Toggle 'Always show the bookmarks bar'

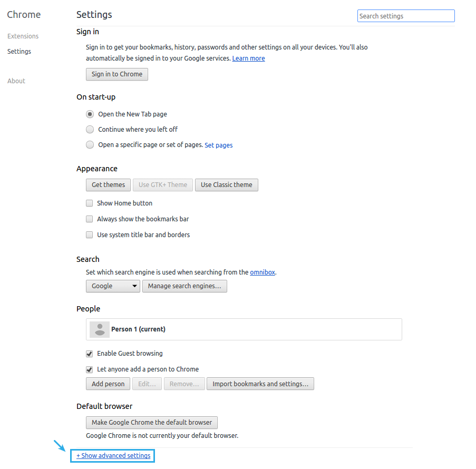click(x=90, y=219)
